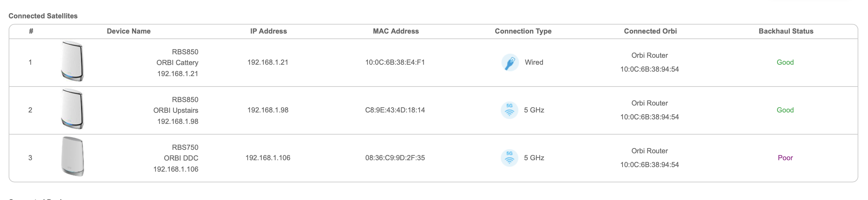Click the Good status for ORBI Upstairs

[785, 110]
